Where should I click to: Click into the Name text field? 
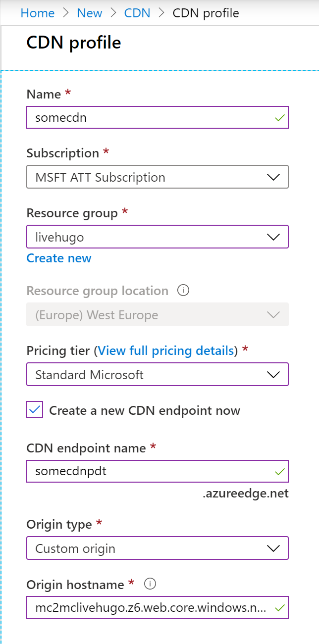(149, 118)
